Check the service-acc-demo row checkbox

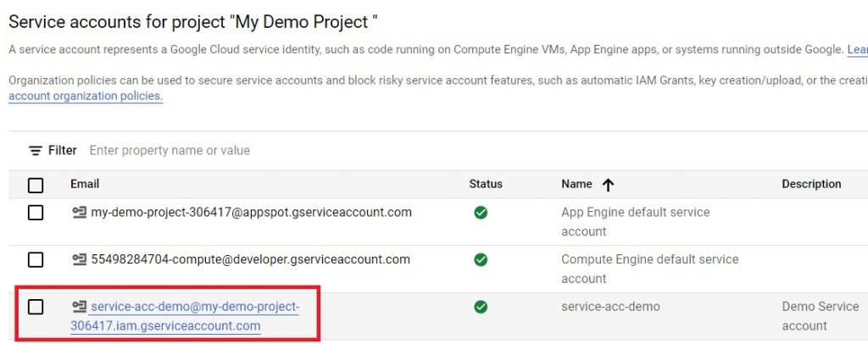point(36,307)
